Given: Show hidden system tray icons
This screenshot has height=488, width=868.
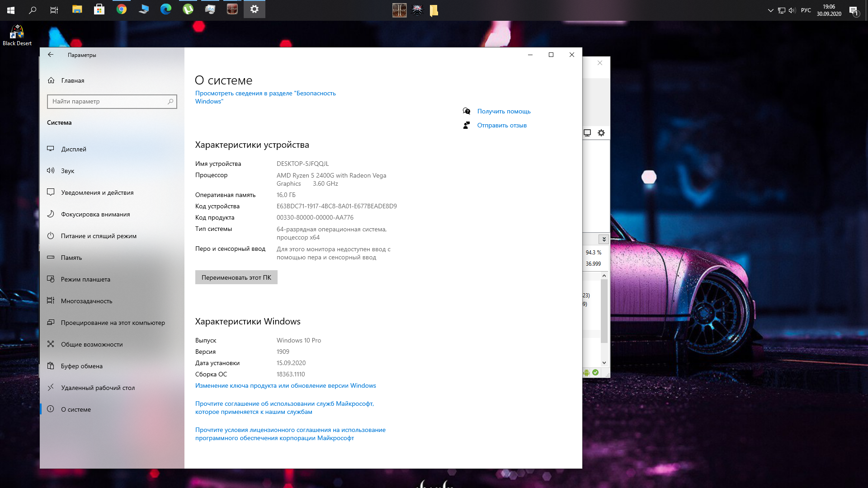Looking at the screenshot, I should pyautogui.click(x=770, y=10).
